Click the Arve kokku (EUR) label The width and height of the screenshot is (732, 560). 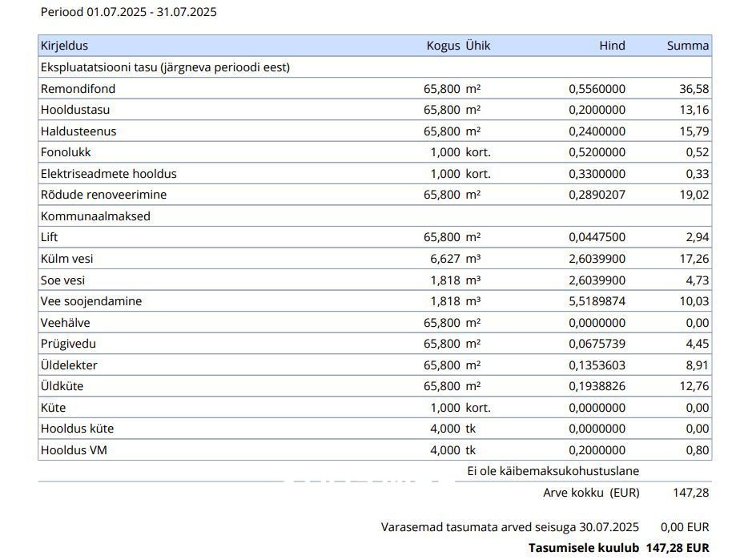[x=591, y=493]
